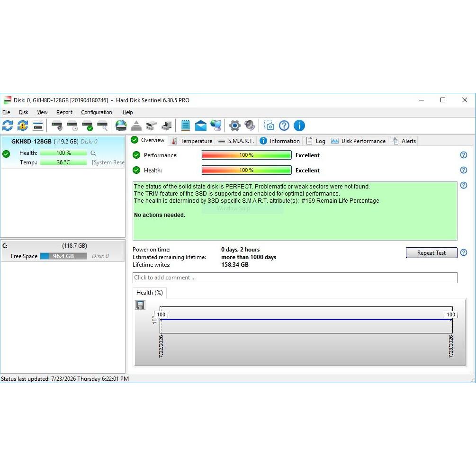The image size is (476, 476).
Task: Click the Health 100 % gradient bar
Action: pyautogui.click(x=246, y=171)
